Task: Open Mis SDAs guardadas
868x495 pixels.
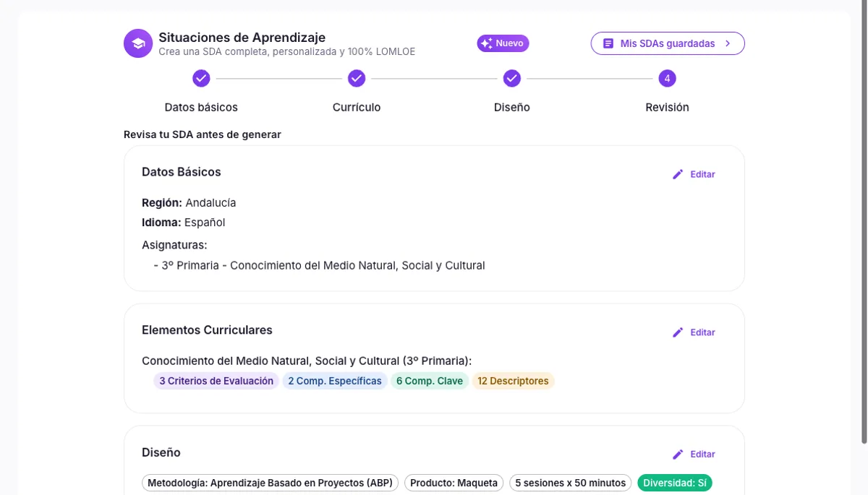Action: [668, 43]
